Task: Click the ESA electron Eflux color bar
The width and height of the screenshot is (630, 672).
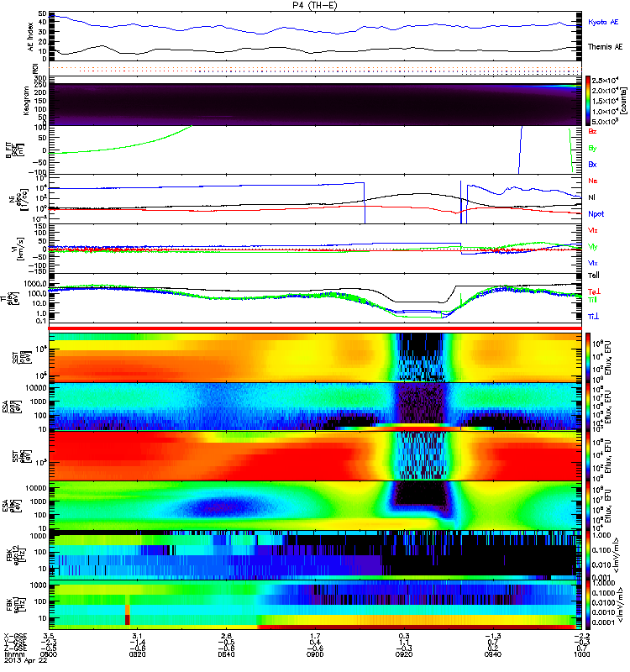Action: pos(588,506)
